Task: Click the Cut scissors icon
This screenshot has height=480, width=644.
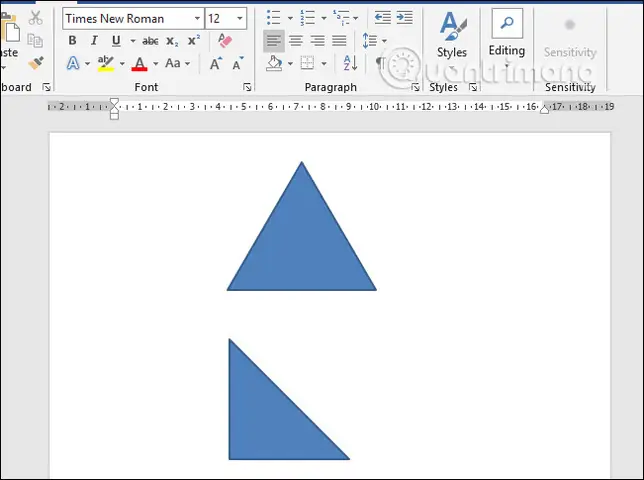Action: click(x=36, y=18)
